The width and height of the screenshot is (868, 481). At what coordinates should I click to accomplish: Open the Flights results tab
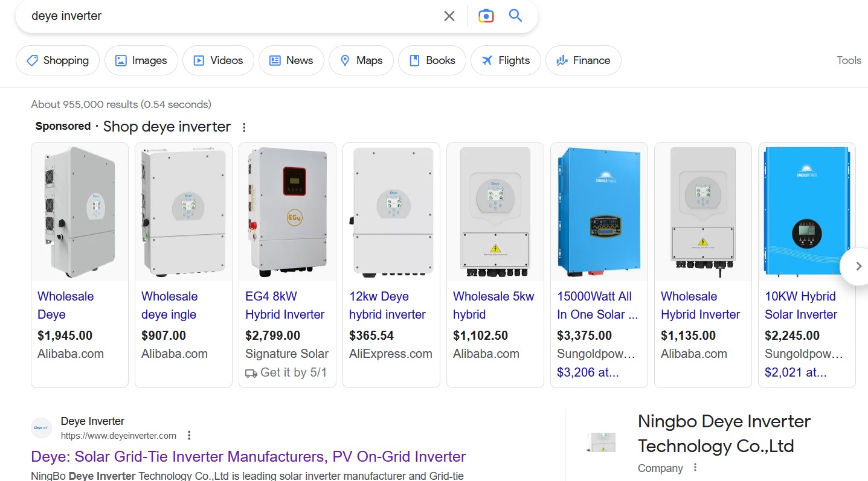(x=506, y=60)
